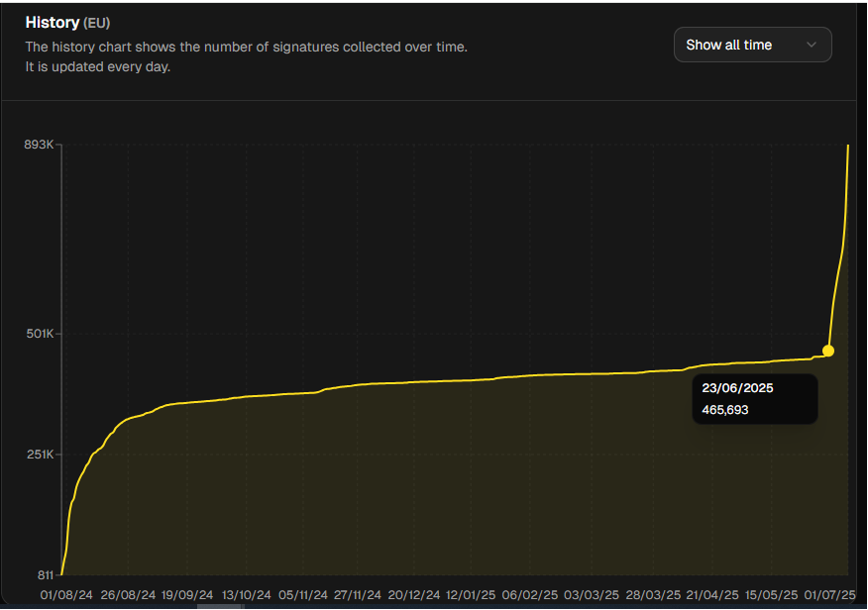Click the yellow data point on 23/06/2025

coord(828,351)
